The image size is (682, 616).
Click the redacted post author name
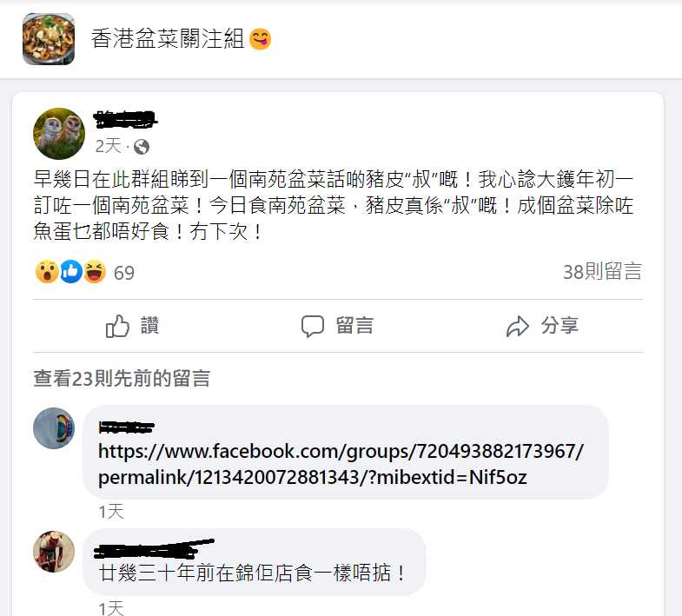125,119
